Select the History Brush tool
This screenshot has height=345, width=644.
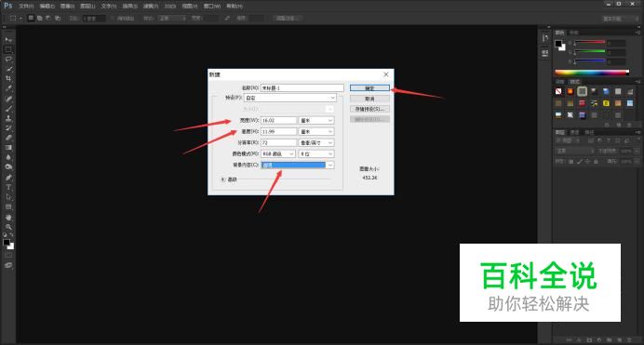pyautogui.click(x=8, y=128)
